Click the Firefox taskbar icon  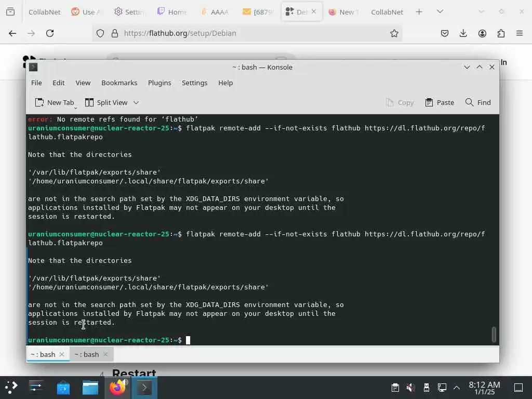click(x=118, y=387)
